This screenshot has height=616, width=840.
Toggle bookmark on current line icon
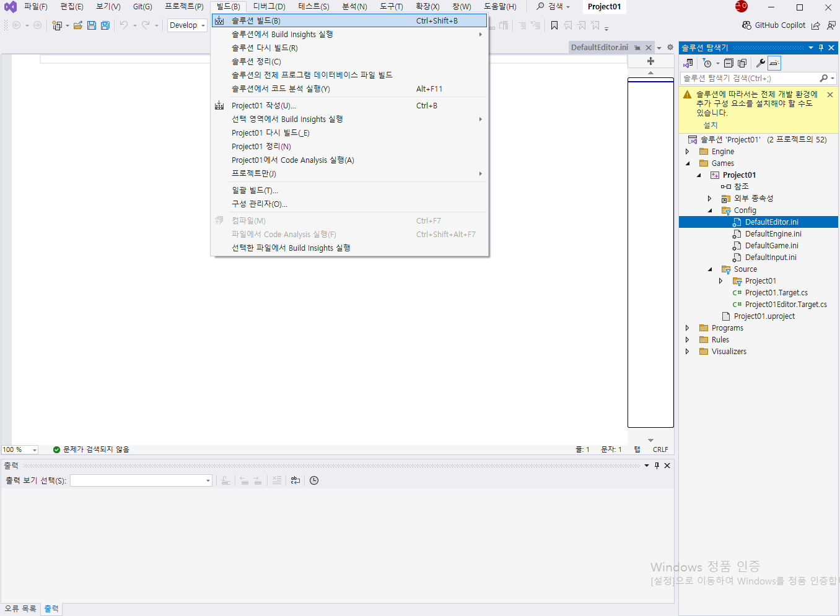[x=554, y=25]
